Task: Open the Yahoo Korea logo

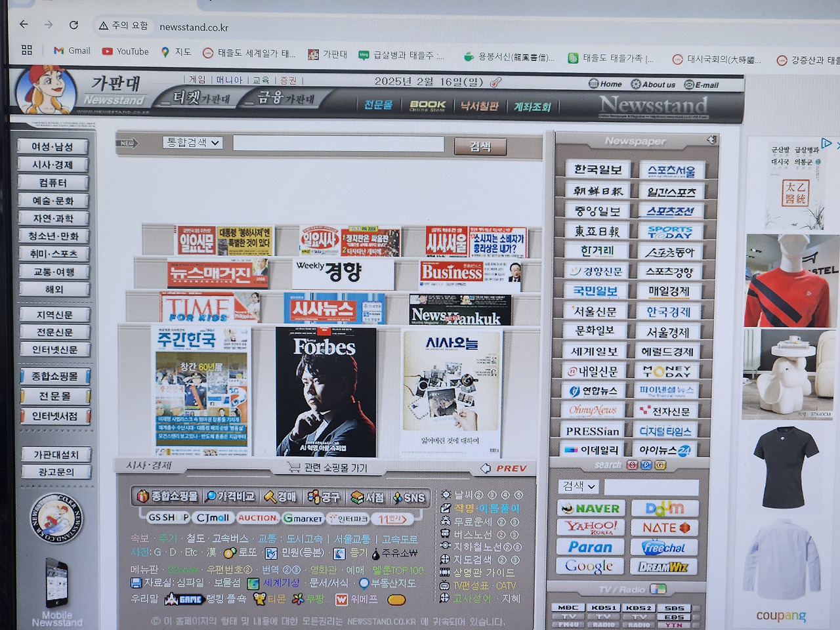Action: coord(591,528)
